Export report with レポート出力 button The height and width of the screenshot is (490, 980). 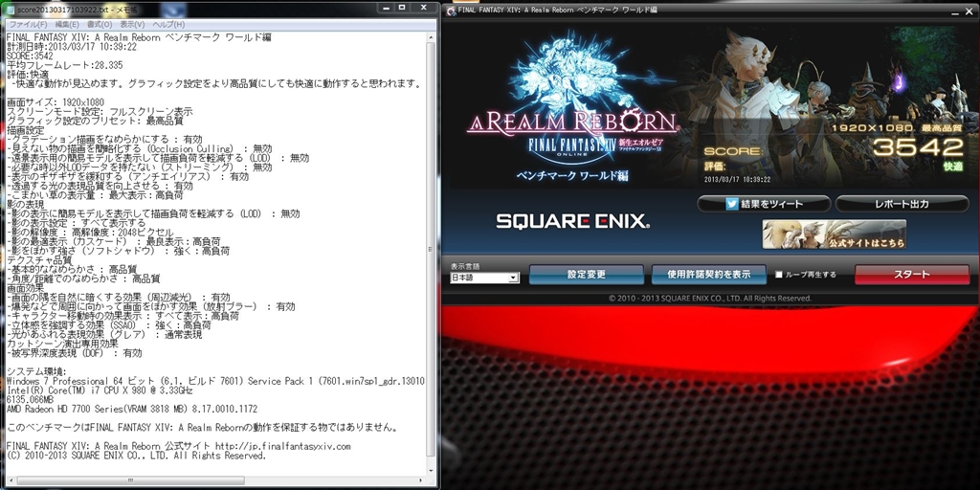902,204
